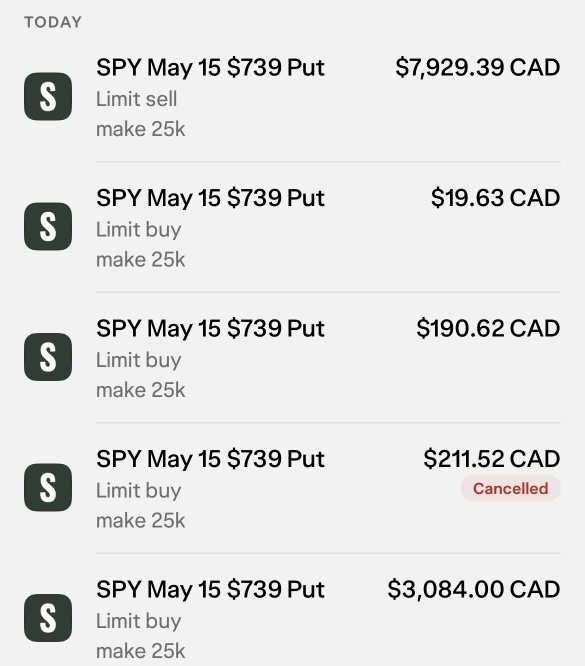Click the TODAY section header
585x666 pixels.
coord(53,22)
